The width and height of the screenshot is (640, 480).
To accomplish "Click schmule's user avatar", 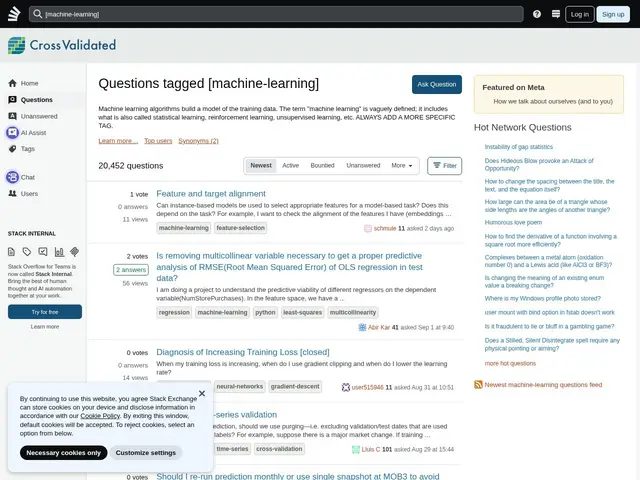I will (368, 228).
